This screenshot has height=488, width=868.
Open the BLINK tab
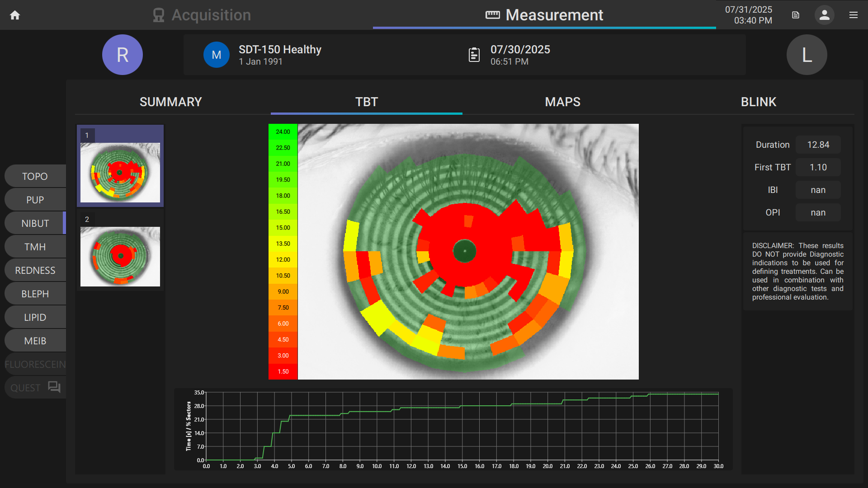click(x=758, y=102)
